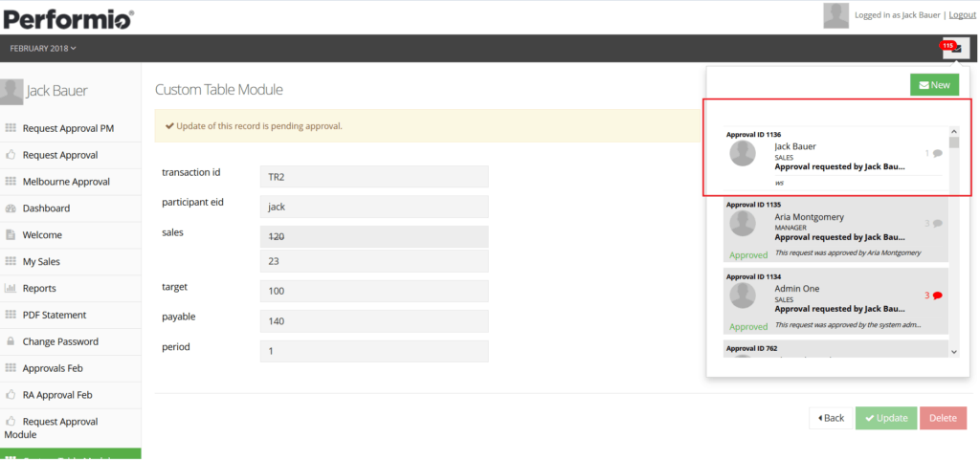Click grid icon beside PDF Statement
The image size is (980, 460).
(x=11, y=316)
